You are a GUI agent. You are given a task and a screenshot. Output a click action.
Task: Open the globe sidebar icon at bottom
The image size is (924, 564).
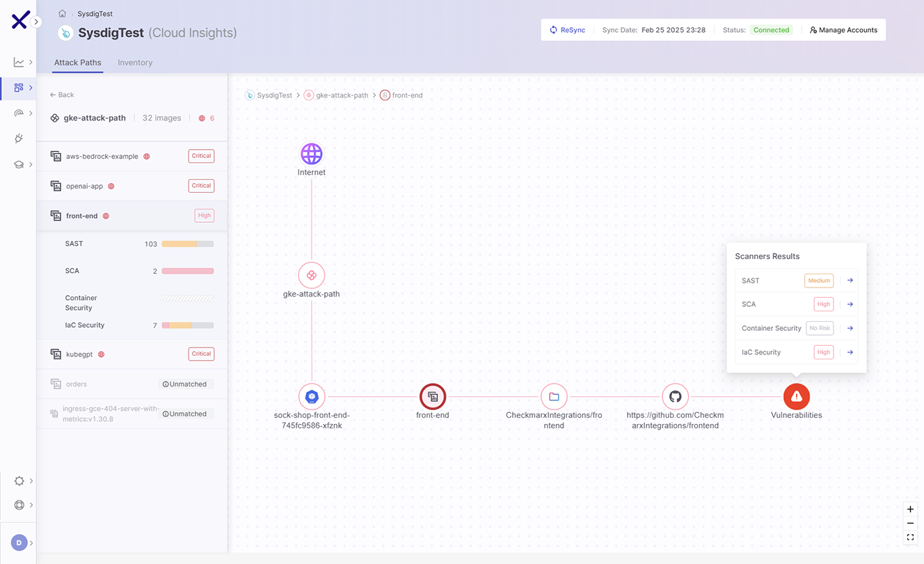pos(19,505)
